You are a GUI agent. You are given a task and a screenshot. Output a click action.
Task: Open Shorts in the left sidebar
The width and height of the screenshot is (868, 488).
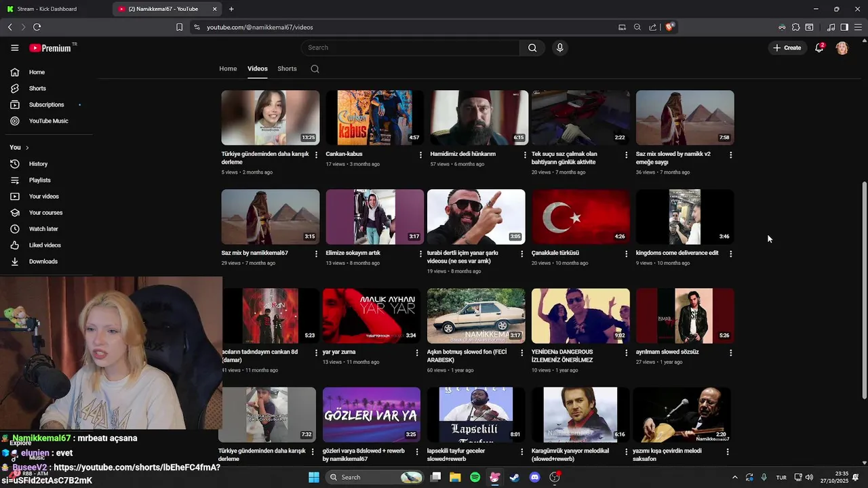tap(37, 88)
